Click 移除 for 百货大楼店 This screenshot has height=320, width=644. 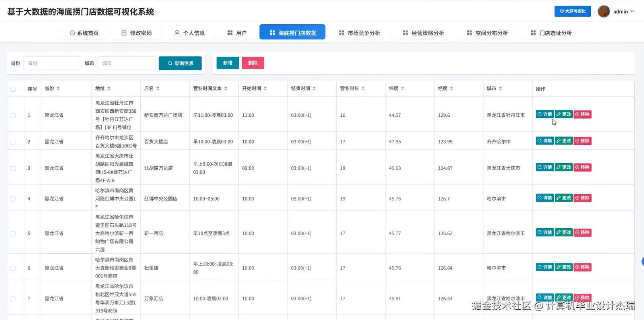pyautogui.click(x=582, y=141)
